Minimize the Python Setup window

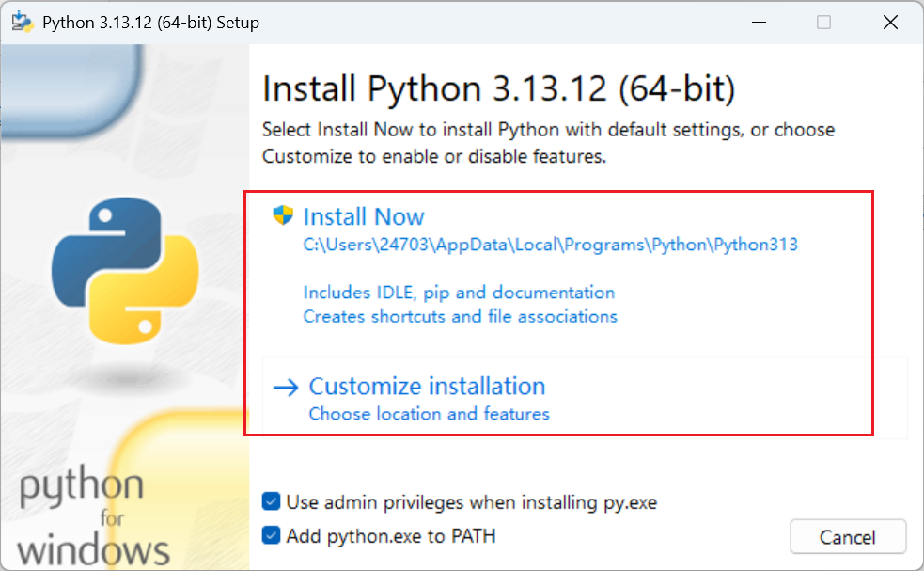click(759, 23)
